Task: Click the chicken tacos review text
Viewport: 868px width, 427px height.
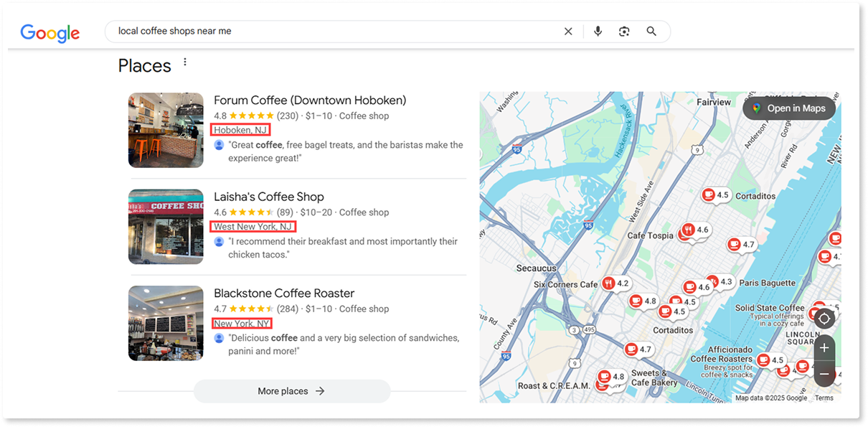Action: (x=343, y=248)
